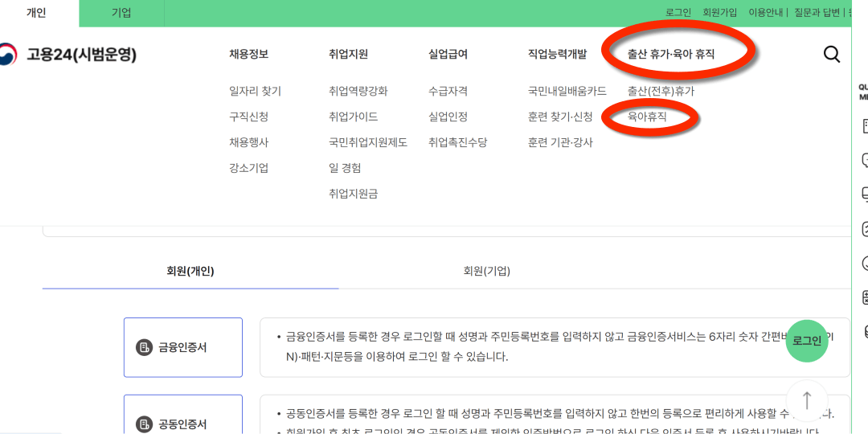Open 취업역량강화 submenu item
This screenshot has height=434, width=868.
click(x=358, y=92)
